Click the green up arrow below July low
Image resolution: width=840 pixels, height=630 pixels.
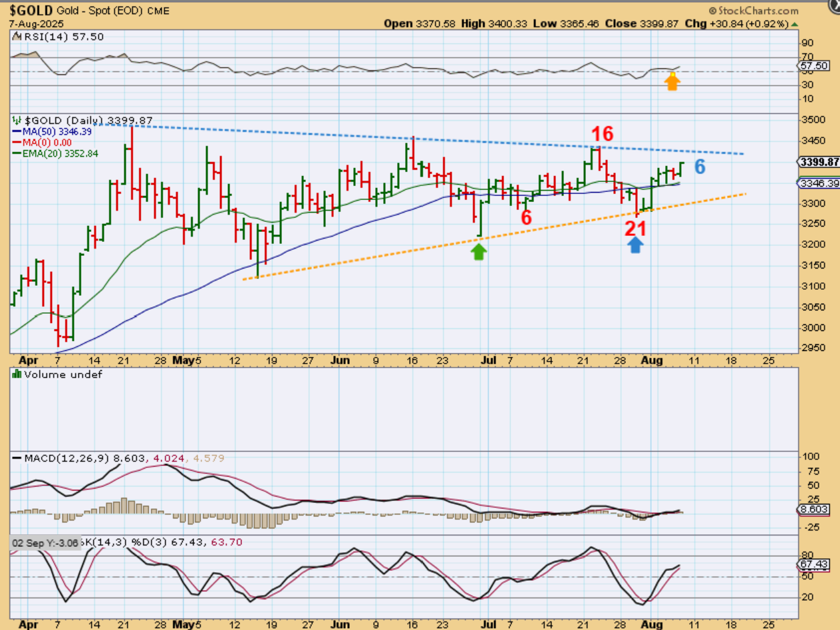point(479,251)
